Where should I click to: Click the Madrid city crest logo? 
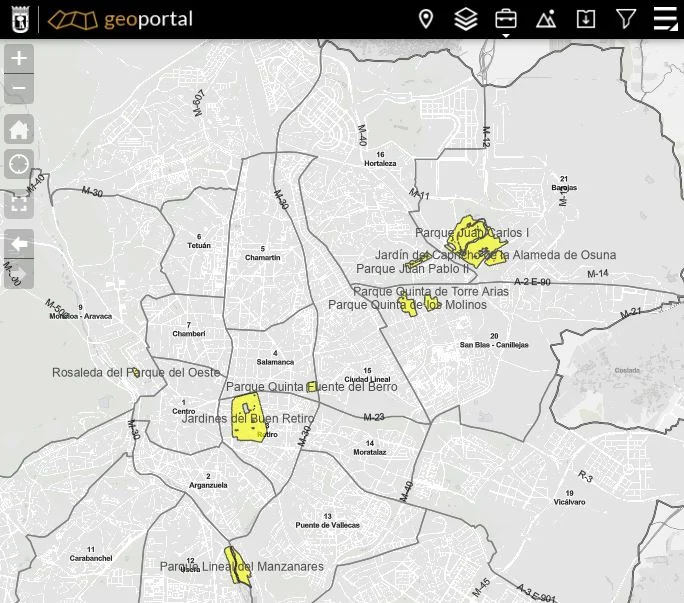[20, 19]
